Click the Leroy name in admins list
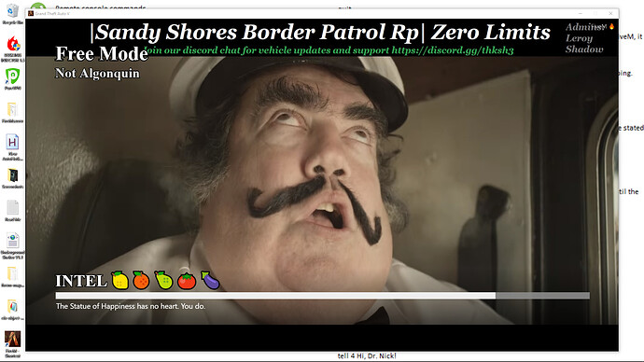The image size is (644, 362). (x=579, y=38)
